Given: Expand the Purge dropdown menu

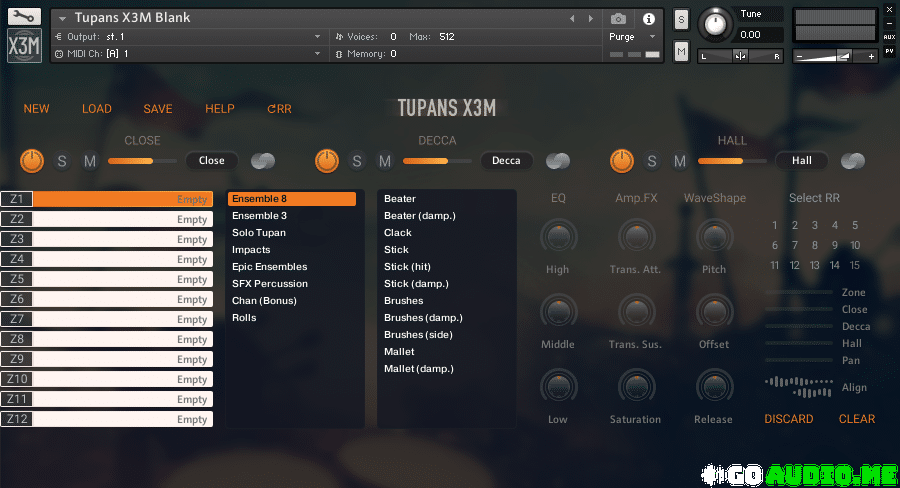Looking at the screenshot, I should (652, 37).
